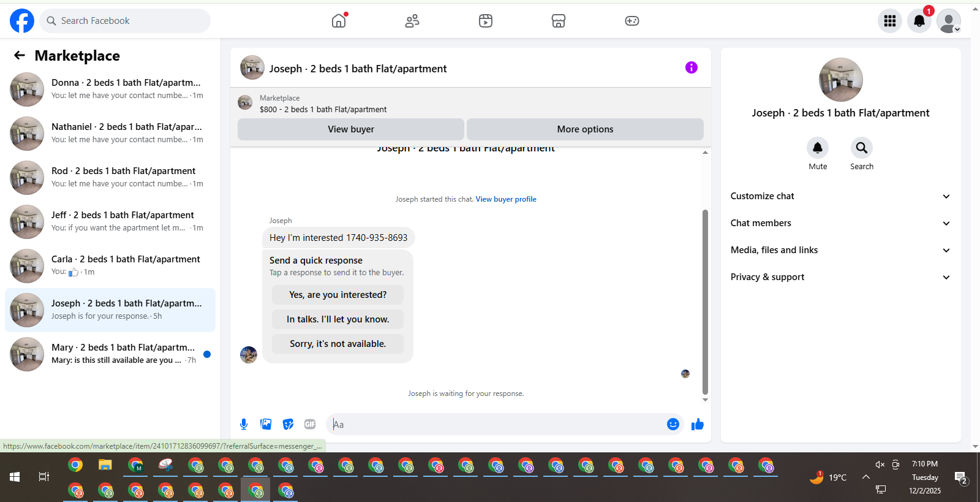Select Joseph's conversation in the list
The height and width of the screenshot is (502, 980).
(110, 310)
